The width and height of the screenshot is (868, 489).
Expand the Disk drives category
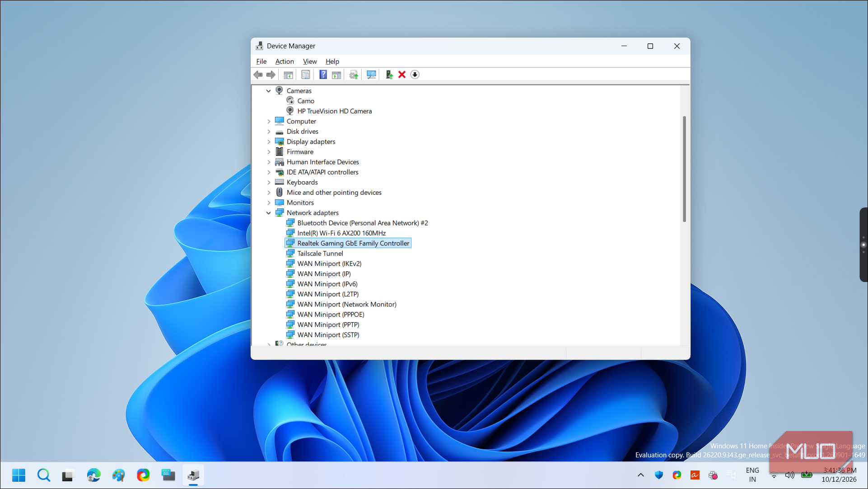[269, 132]
